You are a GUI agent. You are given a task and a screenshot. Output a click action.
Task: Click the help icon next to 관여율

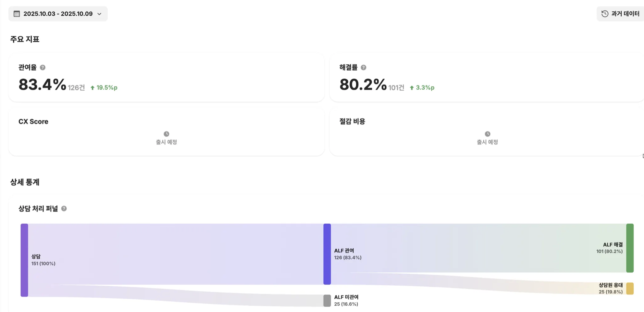[43, 68]
